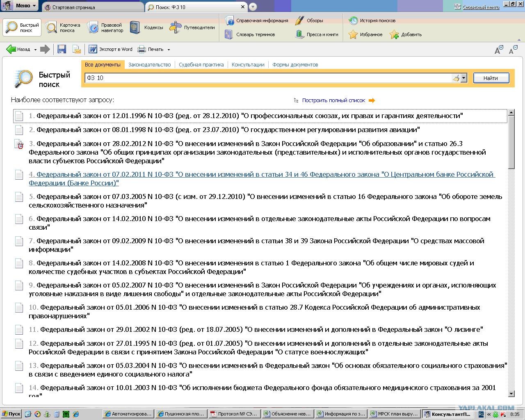
Task: Switch to Протокол № СЭ taskbar window
Action: pos(233,414)
